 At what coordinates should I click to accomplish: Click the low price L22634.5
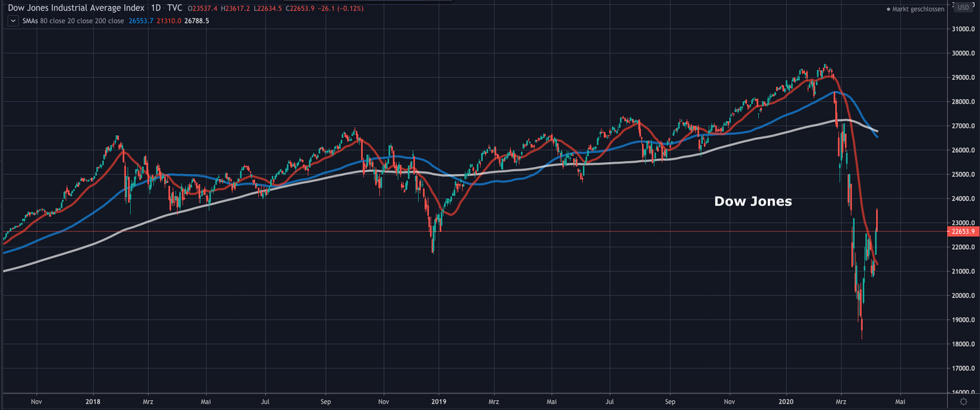[x=269, y=9]
